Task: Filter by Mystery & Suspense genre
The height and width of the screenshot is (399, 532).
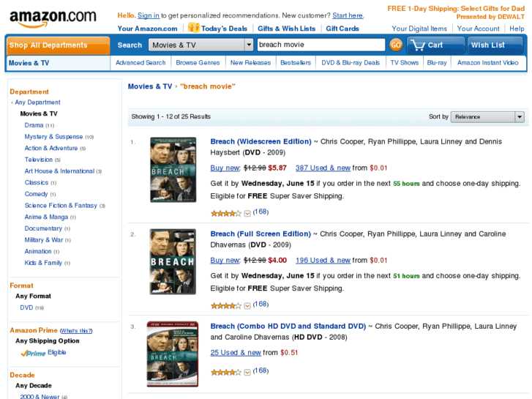Action: 53,136
